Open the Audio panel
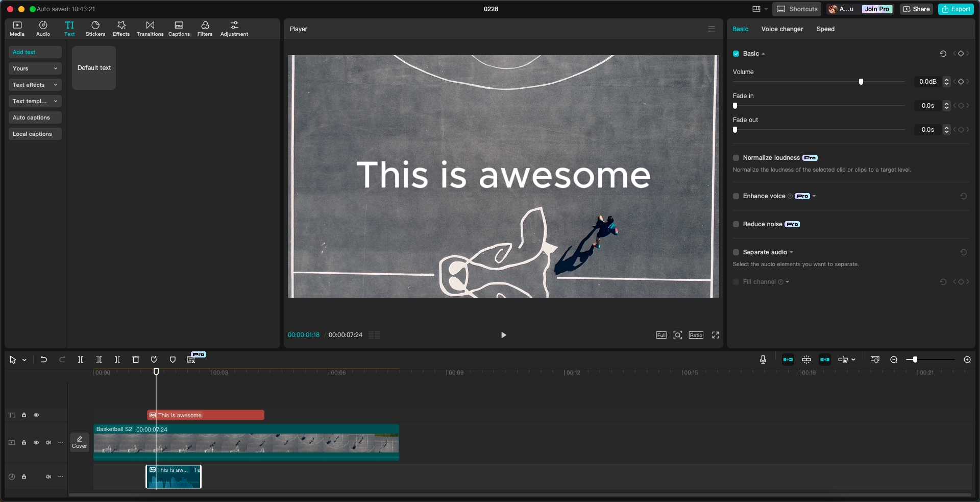This screenshot has width=980, height=502. click(x=43, y=29)
